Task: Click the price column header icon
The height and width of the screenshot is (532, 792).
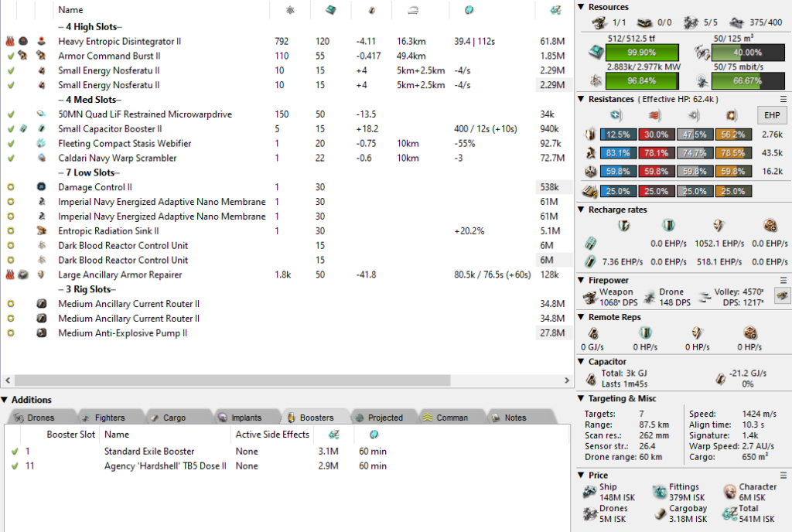Action: (x=555, y=10)
